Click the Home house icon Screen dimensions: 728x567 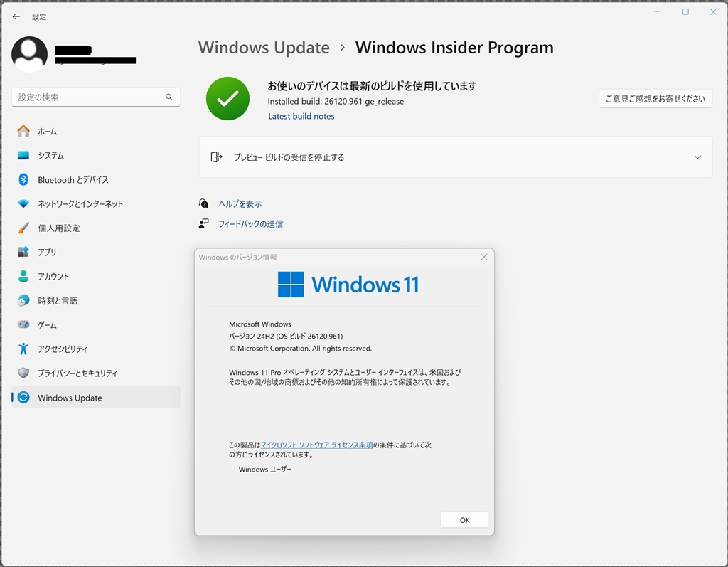23,132
